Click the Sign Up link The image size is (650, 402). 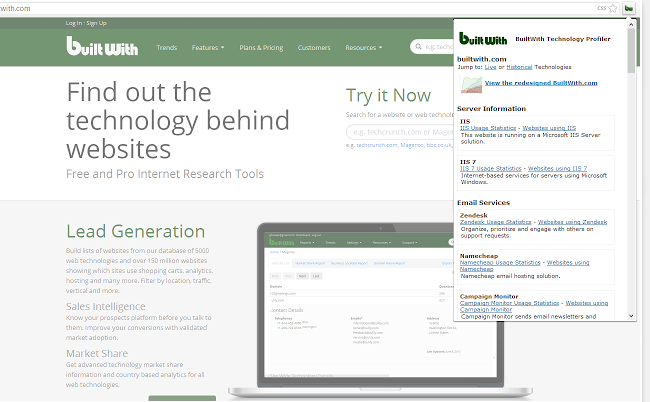(98, 22)
